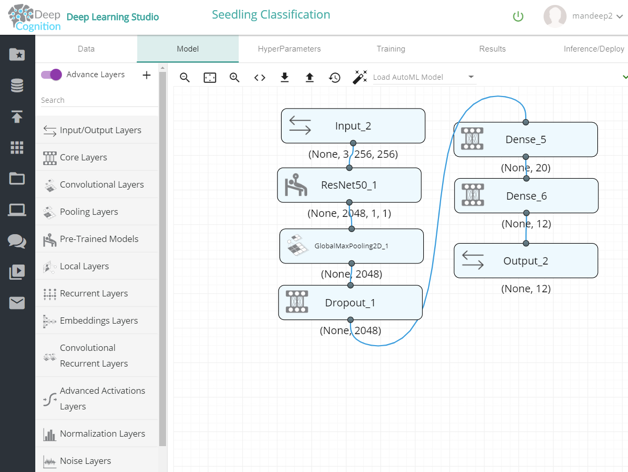Screen dimensions: 628x472
Task: Select the Dense_5 node
Action: pos(525,139)
